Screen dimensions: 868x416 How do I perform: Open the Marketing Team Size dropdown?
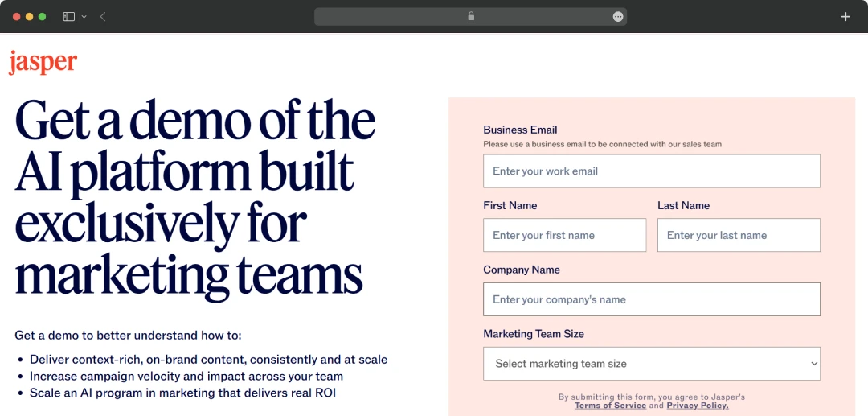[652, 364]
